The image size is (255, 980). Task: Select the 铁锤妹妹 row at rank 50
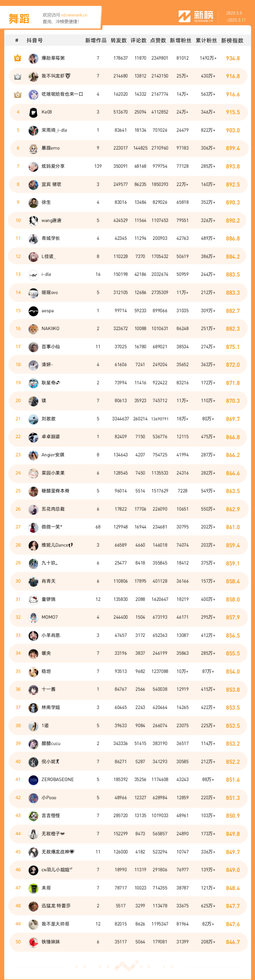pos(127,942)
